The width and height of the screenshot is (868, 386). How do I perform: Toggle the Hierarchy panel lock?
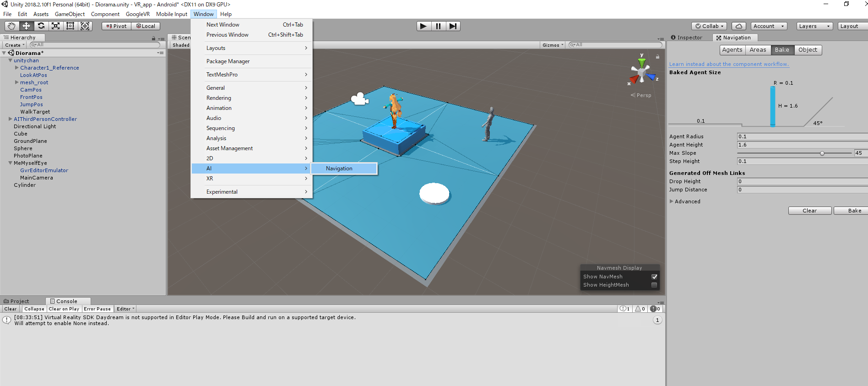(154, 38)
